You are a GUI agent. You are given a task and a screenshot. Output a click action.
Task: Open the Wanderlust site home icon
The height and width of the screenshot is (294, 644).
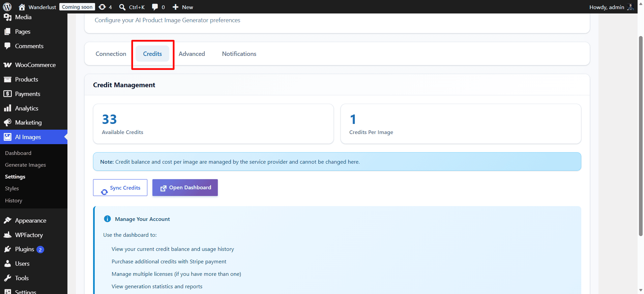coord(22,7)
